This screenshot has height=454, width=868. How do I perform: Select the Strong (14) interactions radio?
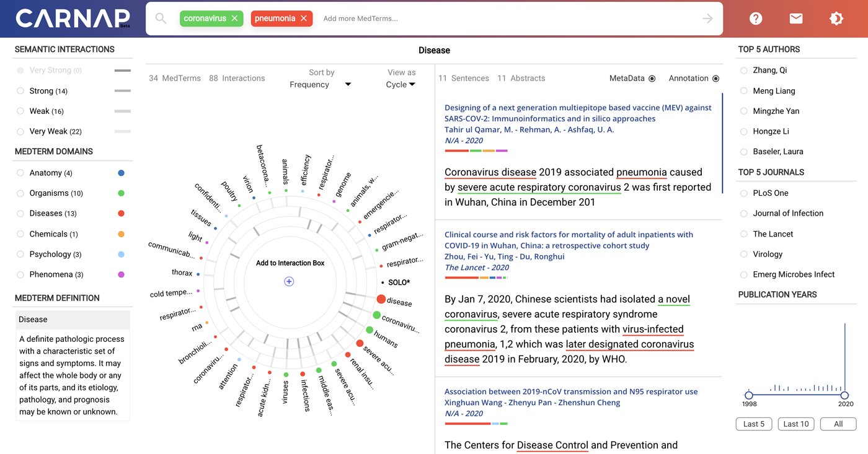tap(20, 91)
